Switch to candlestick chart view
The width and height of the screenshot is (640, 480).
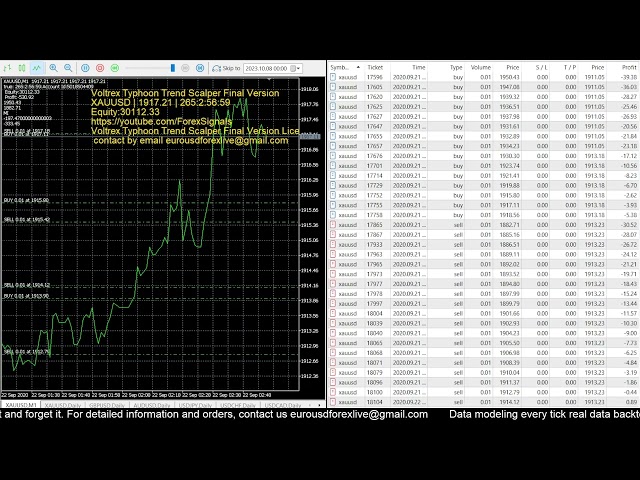22,68
